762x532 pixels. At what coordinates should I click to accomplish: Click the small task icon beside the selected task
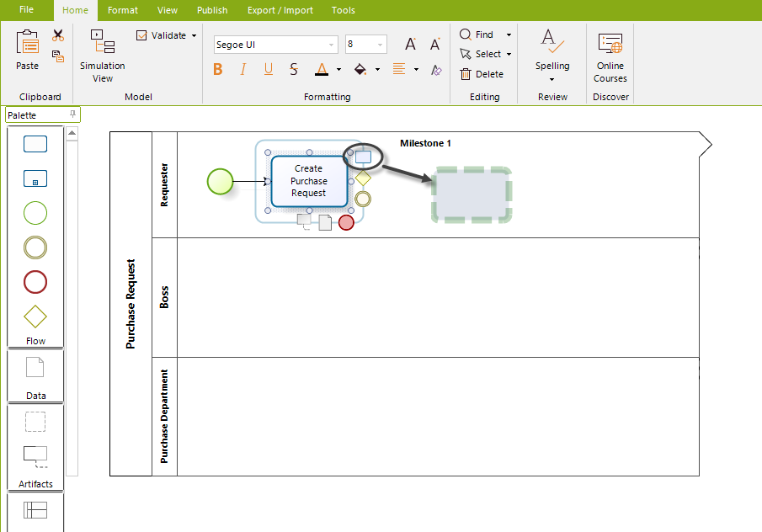363,157
